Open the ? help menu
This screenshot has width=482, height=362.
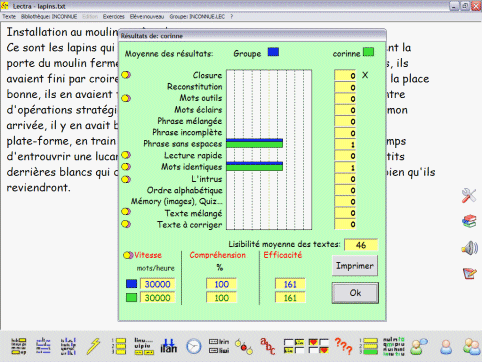click(x=232, y=17)
